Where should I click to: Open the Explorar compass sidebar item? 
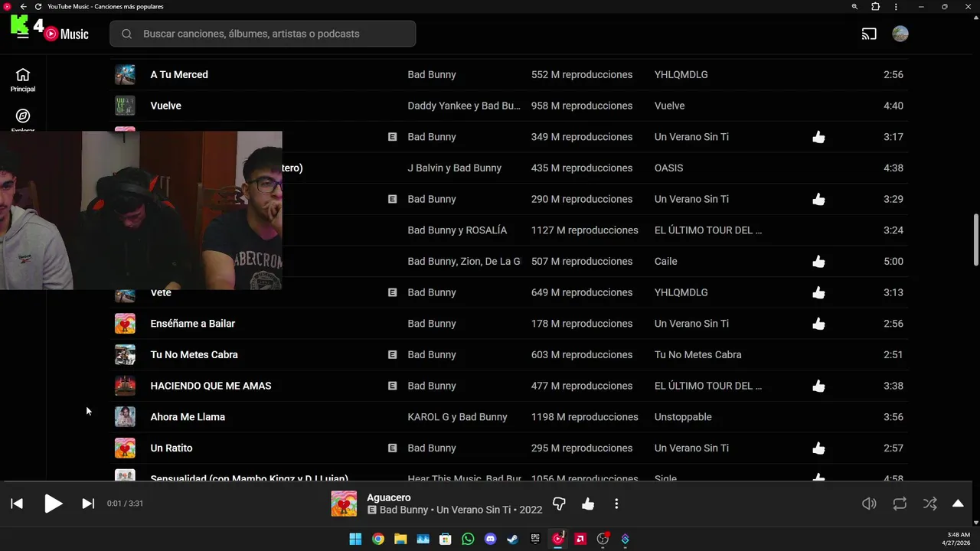(x=23, y=119)
